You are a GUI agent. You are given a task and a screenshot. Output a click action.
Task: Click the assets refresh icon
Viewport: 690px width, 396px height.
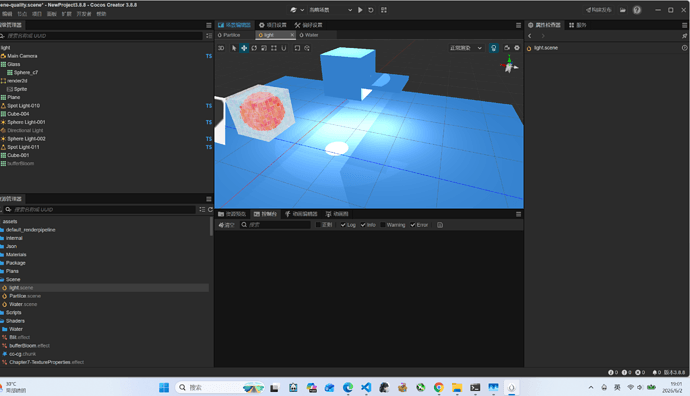point(210,209)
